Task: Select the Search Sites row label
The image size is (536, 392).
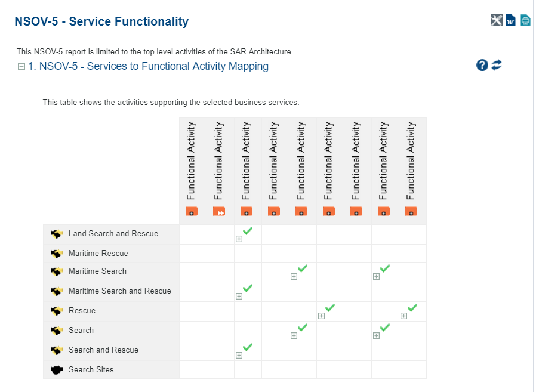Action: pyautogui.click(x=91, y=370)
